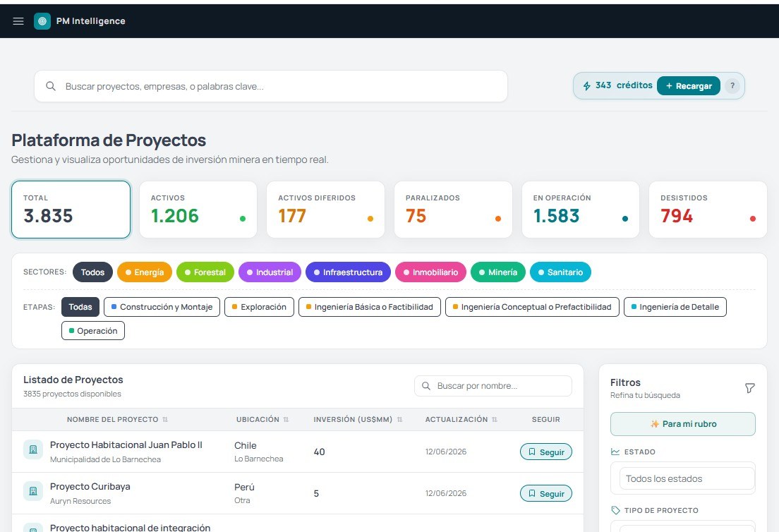Toggle Forestal sector filter

205,272
